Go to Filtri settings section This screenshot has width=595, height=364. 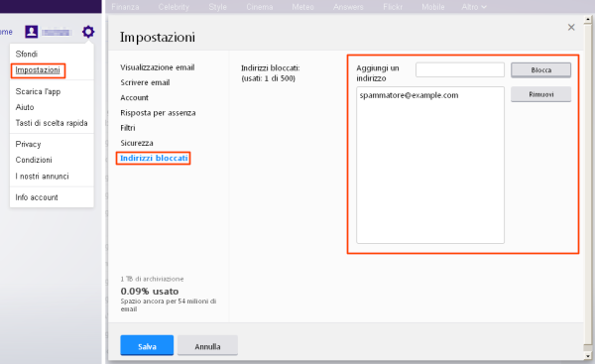(128, 128)
